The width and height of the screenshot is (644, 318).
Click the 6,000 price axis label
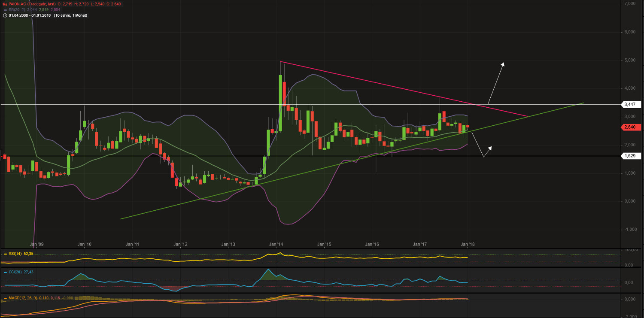click(x=629, y=32)
